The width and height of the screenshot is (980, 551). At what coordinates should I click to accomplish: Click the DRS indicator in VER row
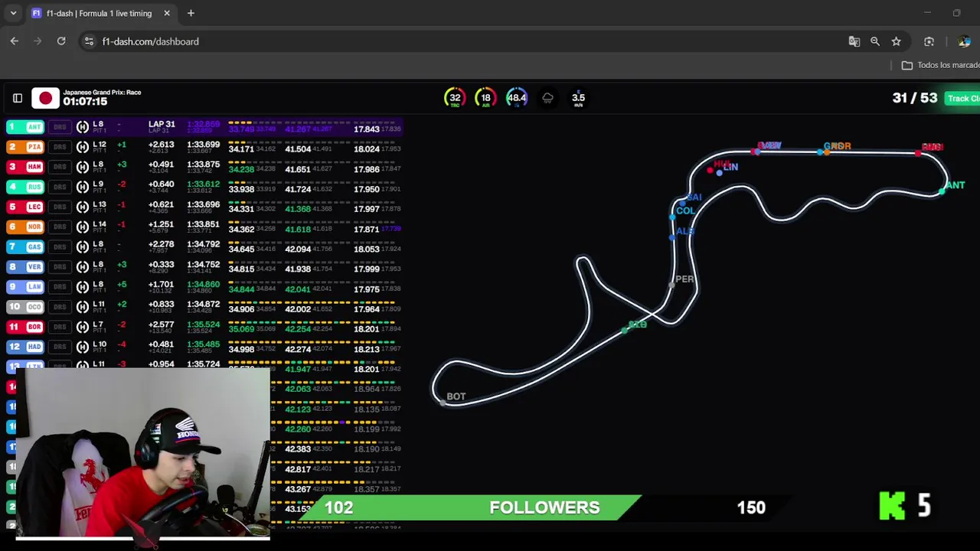[60, 267]
